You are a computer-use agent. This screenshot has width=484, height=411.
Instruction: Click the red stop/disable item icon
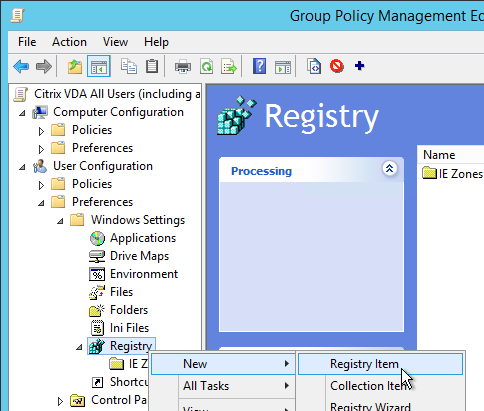(337, 66)
